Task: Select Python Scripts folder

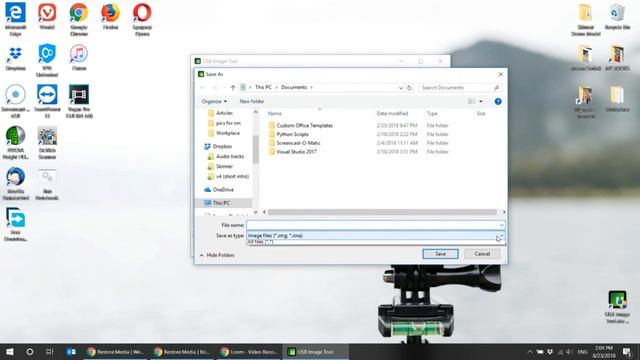Action: click(x=292, y=134)
